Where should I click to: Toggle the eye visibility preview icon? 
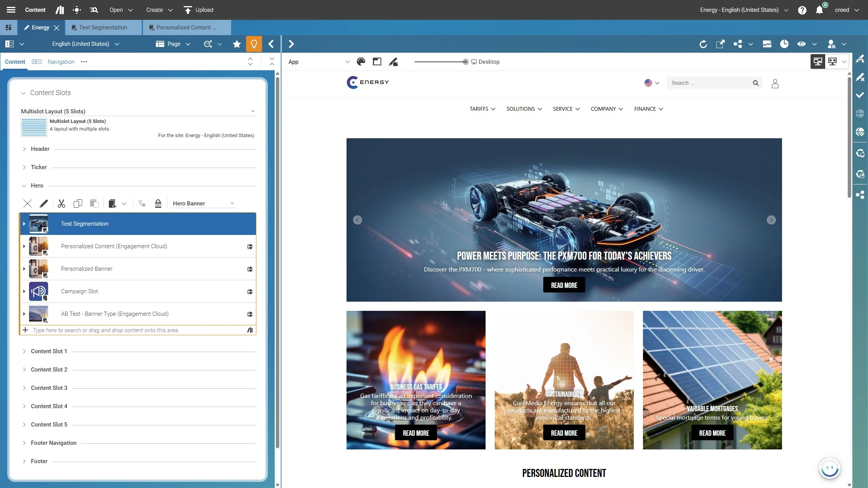click(x=802, y=44)
